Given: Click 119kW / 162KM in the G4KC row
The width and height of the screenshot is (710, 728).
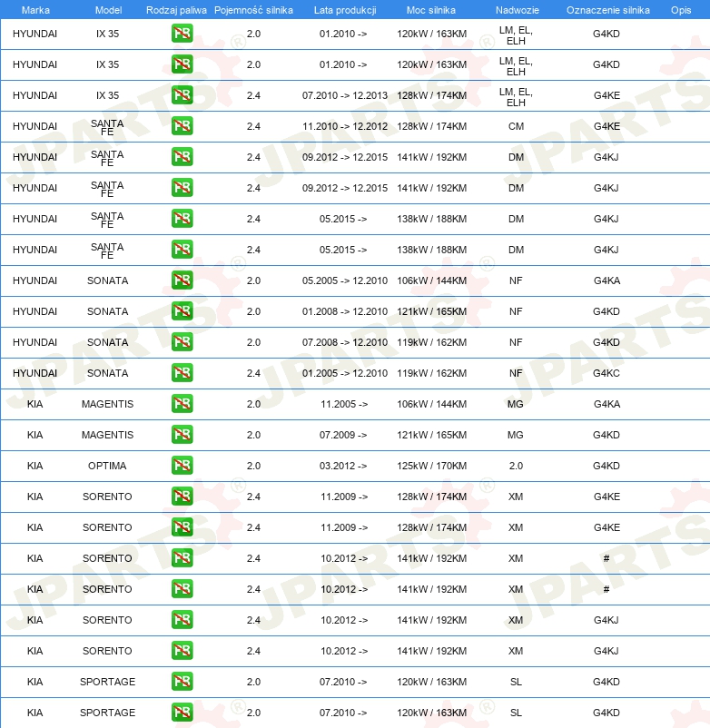Looking at the screenshot, I should point(432,373).
